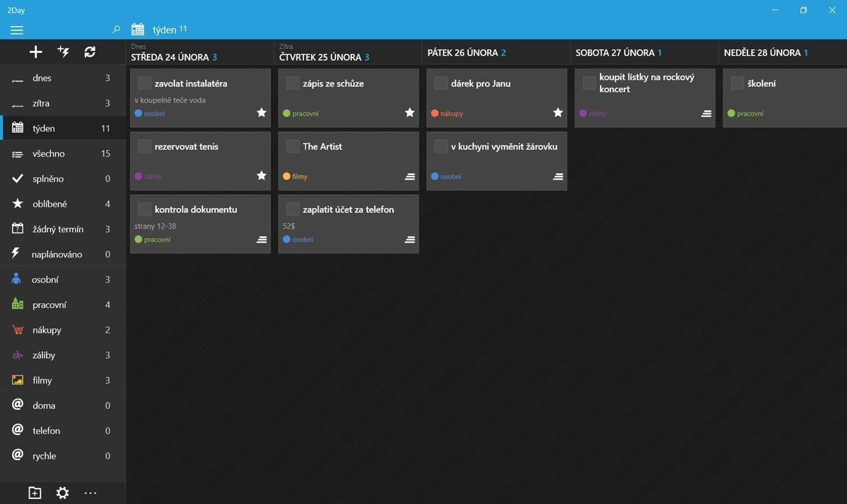Click the sync refresh icon
847x504 pixels.
pyautogui.click(x=90, y=52)
